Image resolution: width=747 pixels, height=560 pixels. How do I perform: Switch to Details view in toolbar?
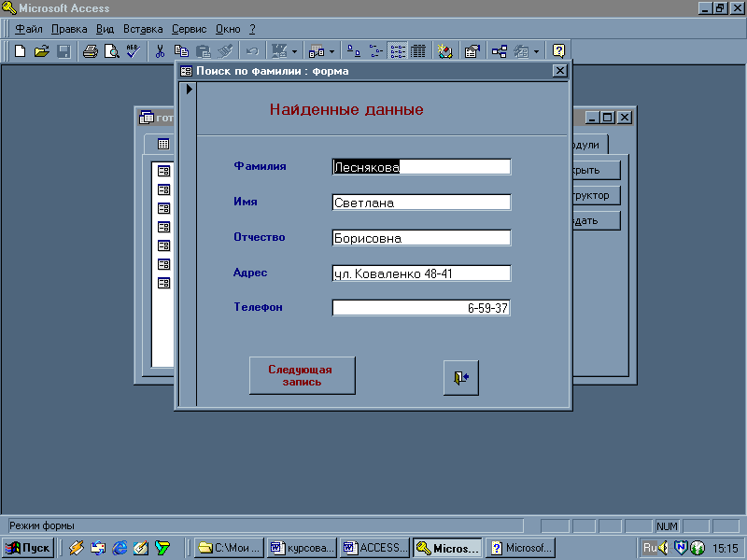[418, 51]
